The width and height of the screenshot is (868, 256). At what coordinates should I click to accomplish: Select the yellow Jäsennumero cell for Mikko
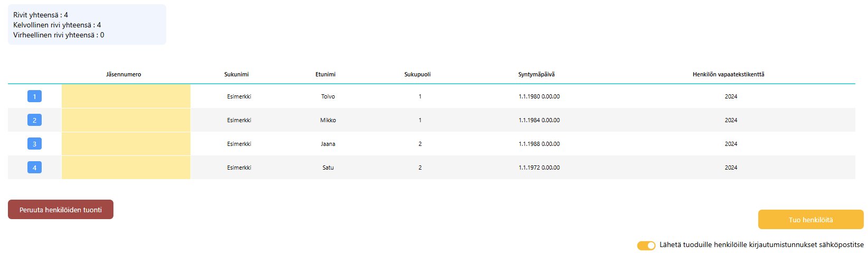(x=126, y=120)
